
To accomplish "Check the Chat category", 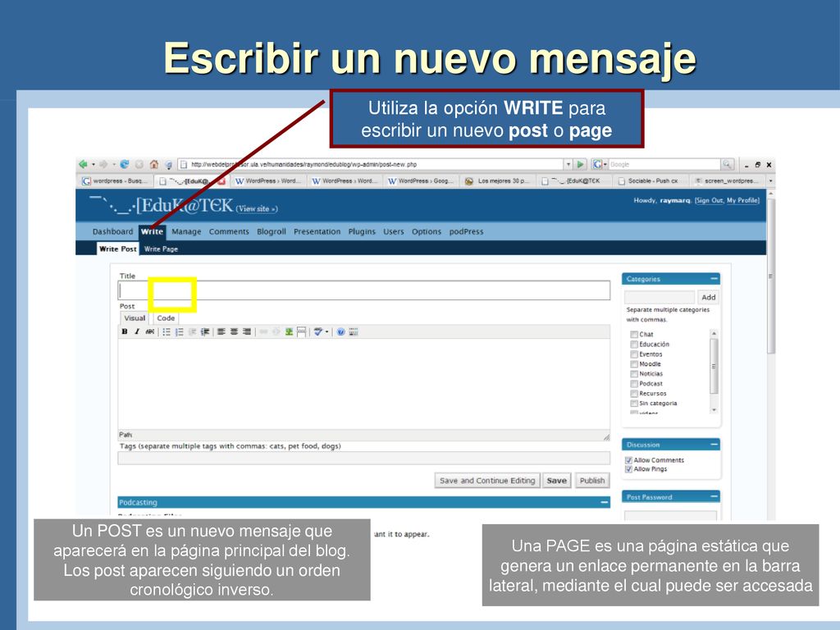I will pos(634,335).
